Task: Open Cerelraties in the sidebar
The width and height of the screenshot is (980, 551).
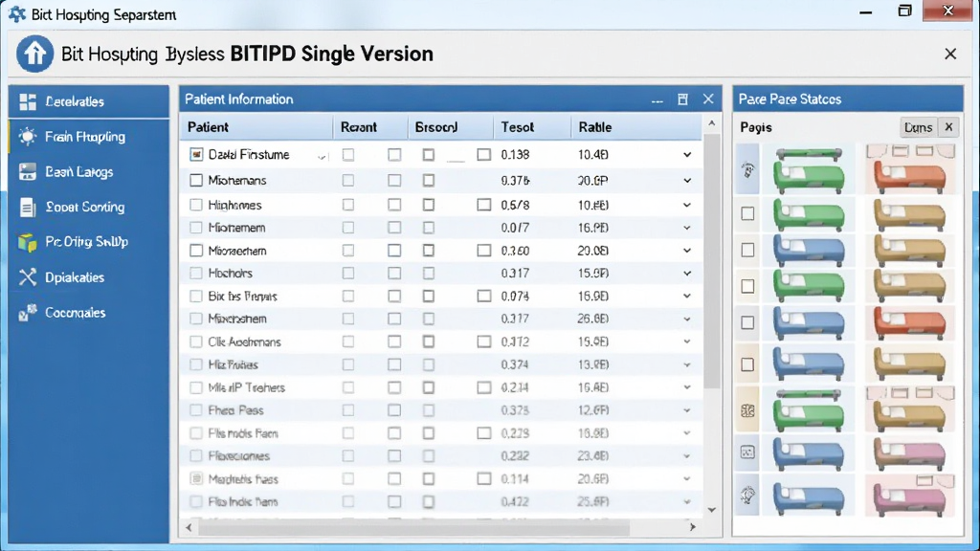Action: (89, 101)
